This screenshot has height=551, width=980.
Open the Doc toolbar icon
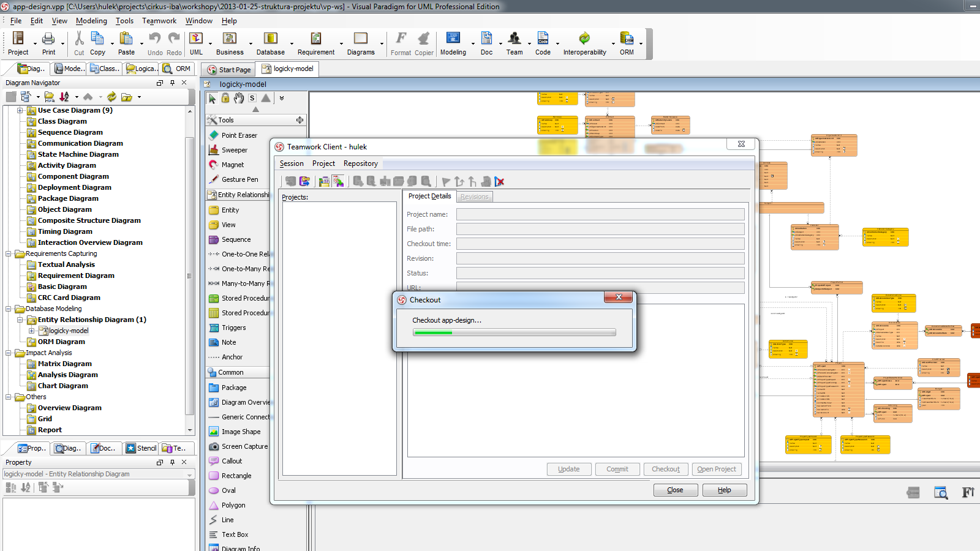[486, 43]
